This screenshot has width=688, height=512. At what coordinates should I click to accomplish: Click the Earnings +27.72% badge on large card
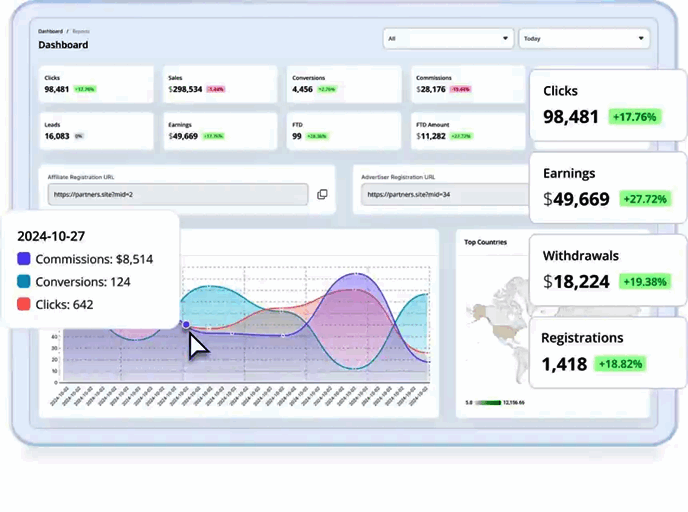(x=645, y=199)
